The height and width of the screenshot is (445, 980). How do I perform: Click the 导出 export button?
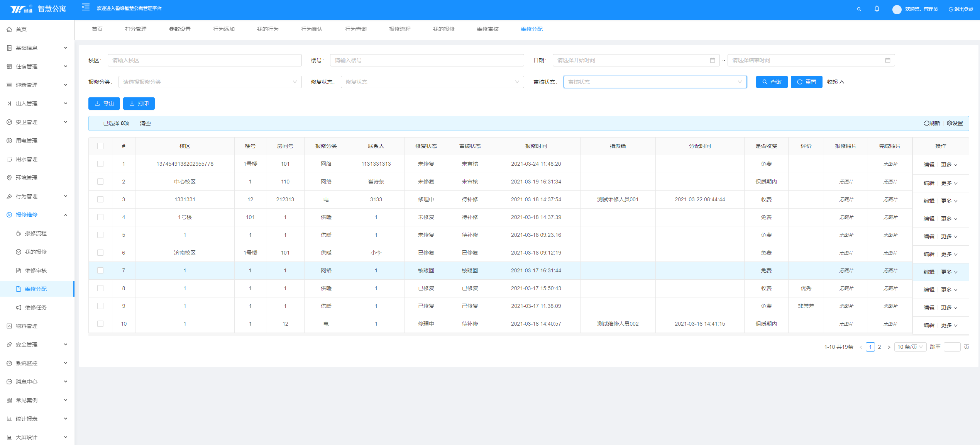point(104,104)
